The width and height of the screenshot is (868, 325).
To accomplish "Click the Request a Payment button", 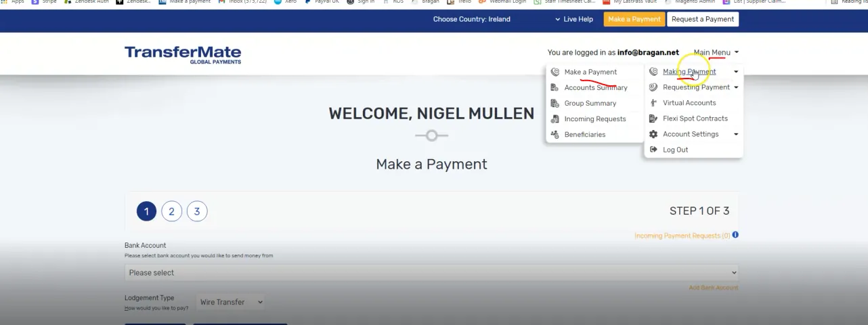I will (x=703, y=19).
